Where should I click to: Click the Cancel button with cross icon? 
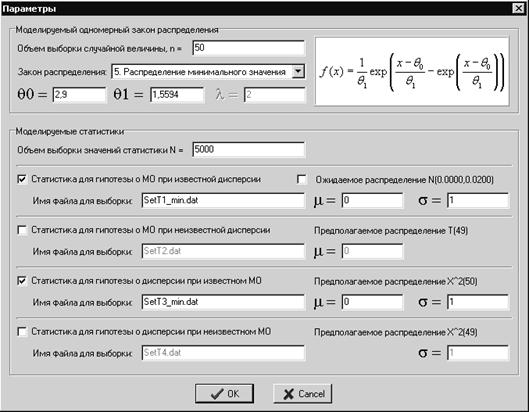303,393
